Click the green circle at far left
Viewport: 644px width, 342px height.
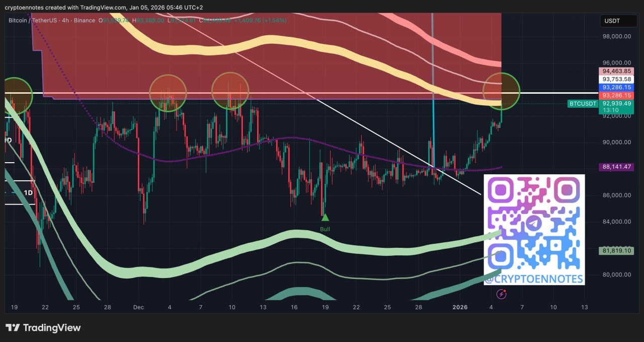(14, 95)
